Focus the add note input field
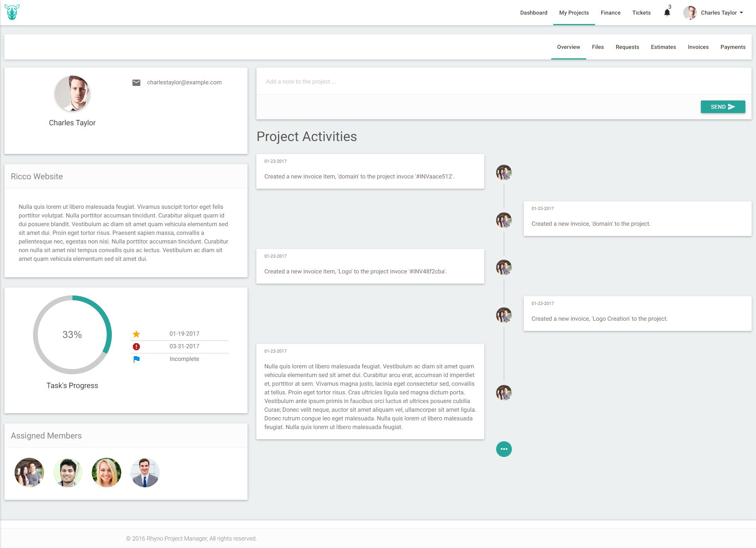756x548 pixels. 503,82
